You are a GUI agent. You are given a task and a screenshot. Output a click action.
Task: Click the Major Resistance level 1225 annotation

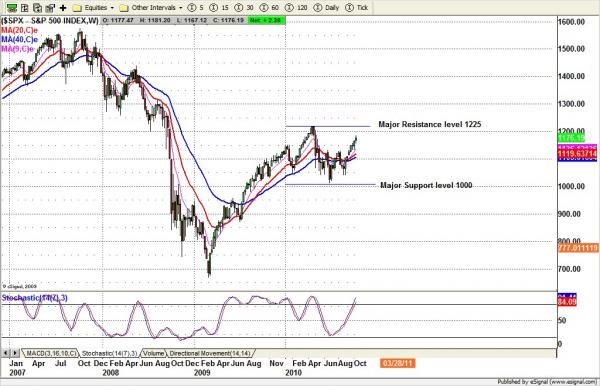(x=430, y=124)
